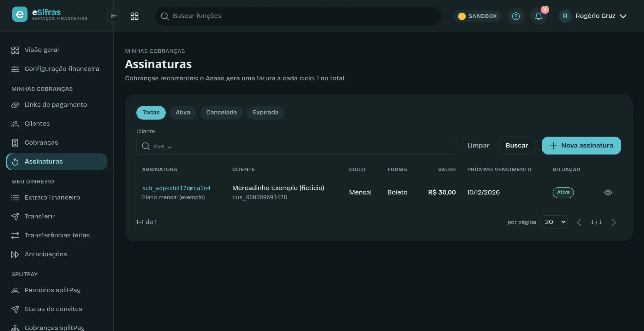Open Antecipações in sidebar

coord(57,254)
